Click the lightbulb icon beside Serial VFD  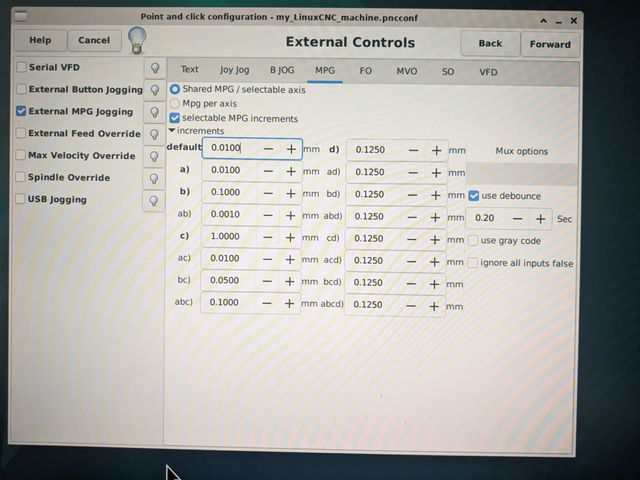(x=155, y=67)
